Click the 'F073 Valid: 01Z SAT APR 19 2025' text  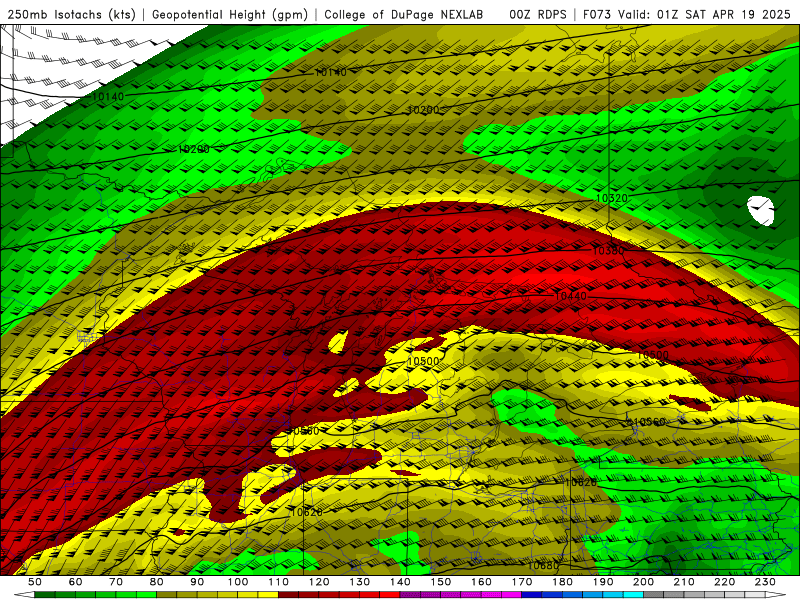[686, 14]
